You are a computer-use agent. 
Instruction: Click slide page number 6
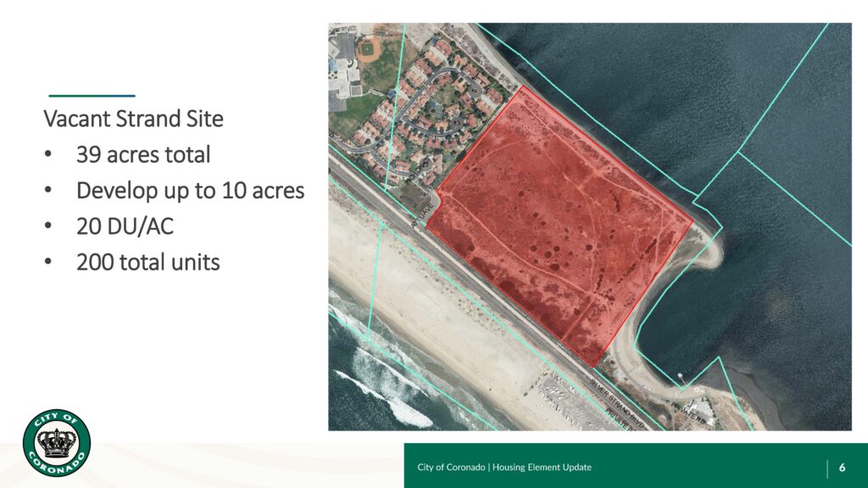[x=842, y=468]
